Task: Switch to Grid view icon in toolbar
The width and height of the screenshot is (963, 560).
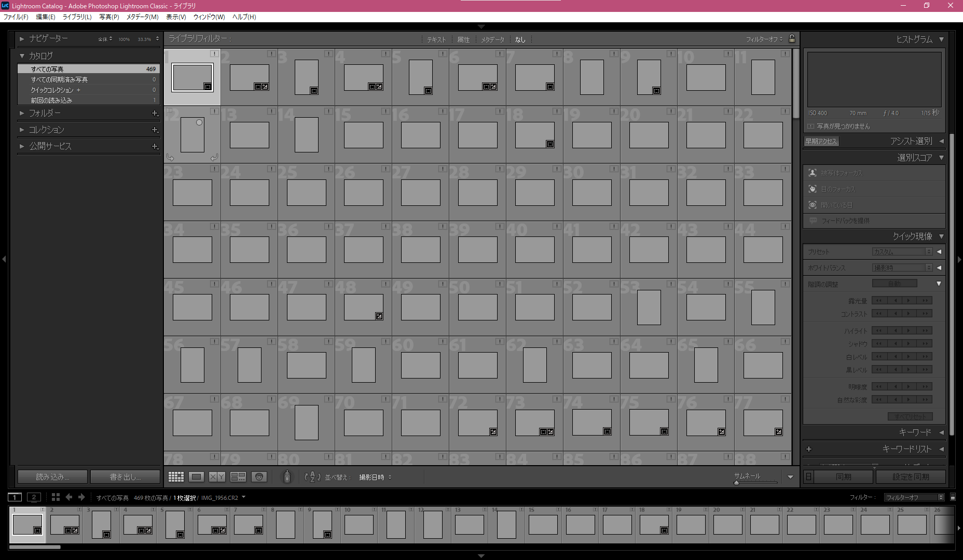Action: click(x=176, y=477)
